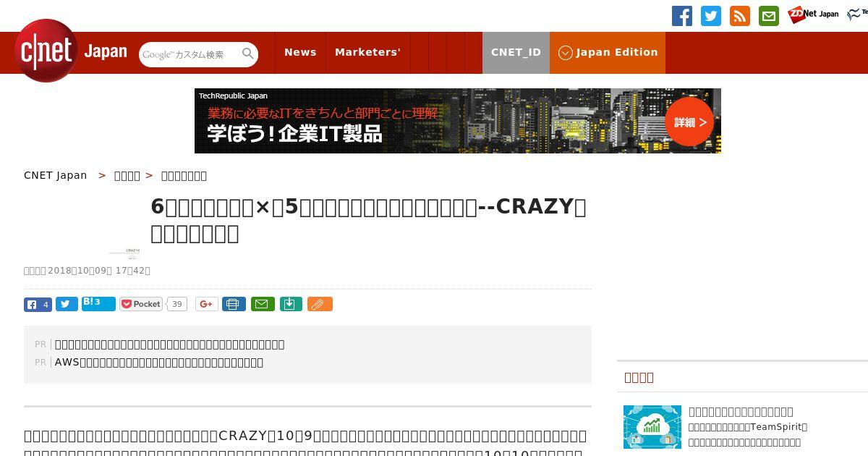The width and height of the screenshot is (868, 456).
Task: Bookmark article with Hatena B! button
Action: (98, 304)
